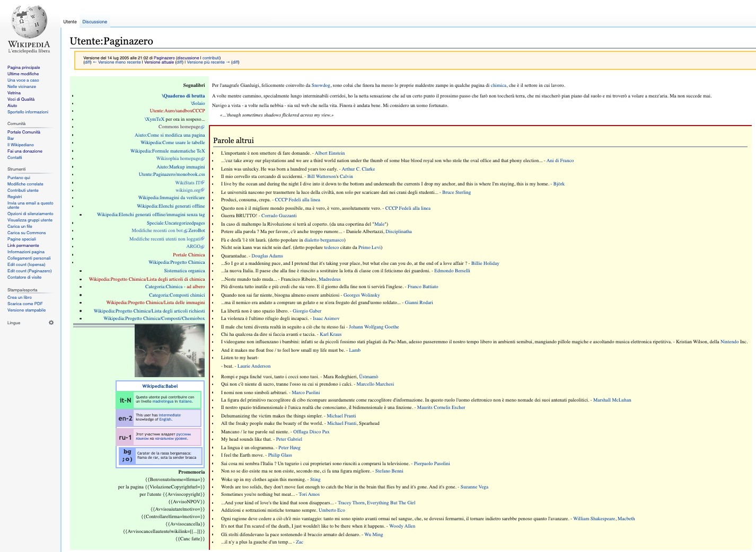The width and height of the screenshot is (756, 552).
Task: Open Bruce Sterling link
Action: 456,192
